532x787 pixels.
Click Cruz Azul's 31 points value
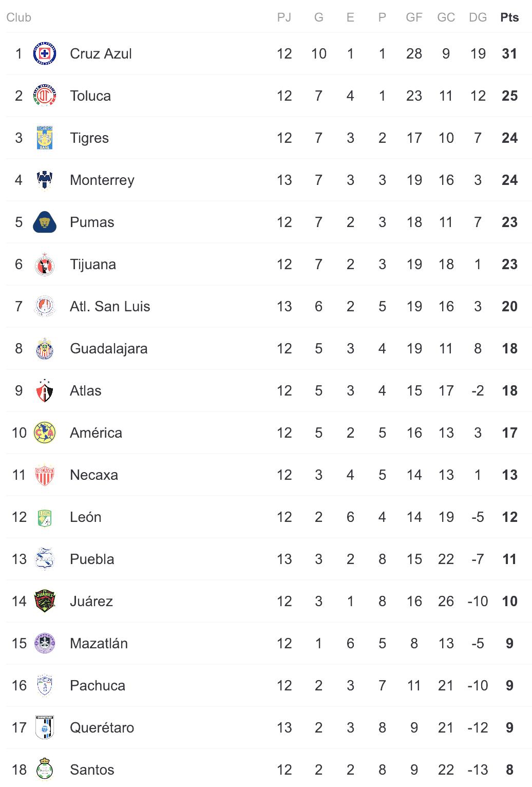click(x=509, y=54)
